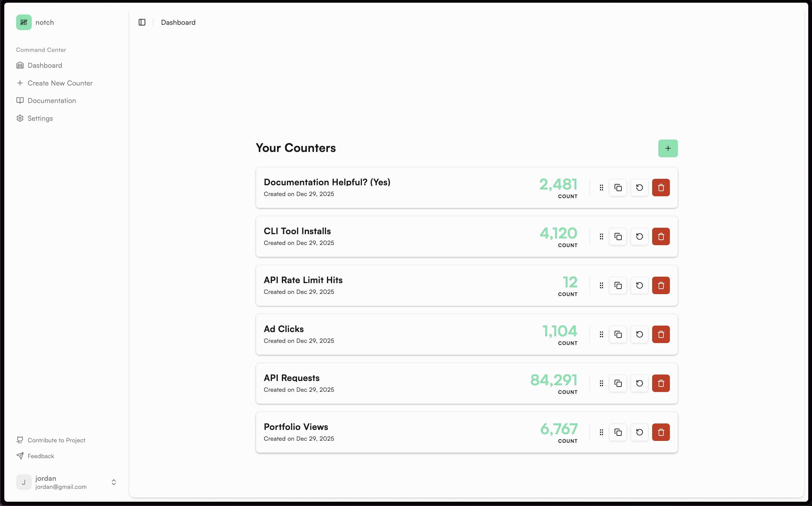The height and width of the screenshot is (506, 812).
Task: Open the Contribute to Project link
Action: coord(51,440)
